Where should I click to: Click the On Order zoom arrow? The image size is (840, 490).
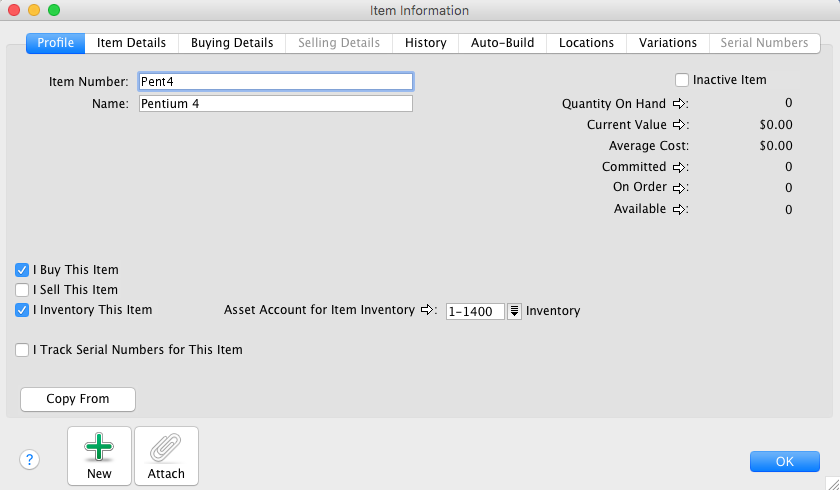point(678,188)
